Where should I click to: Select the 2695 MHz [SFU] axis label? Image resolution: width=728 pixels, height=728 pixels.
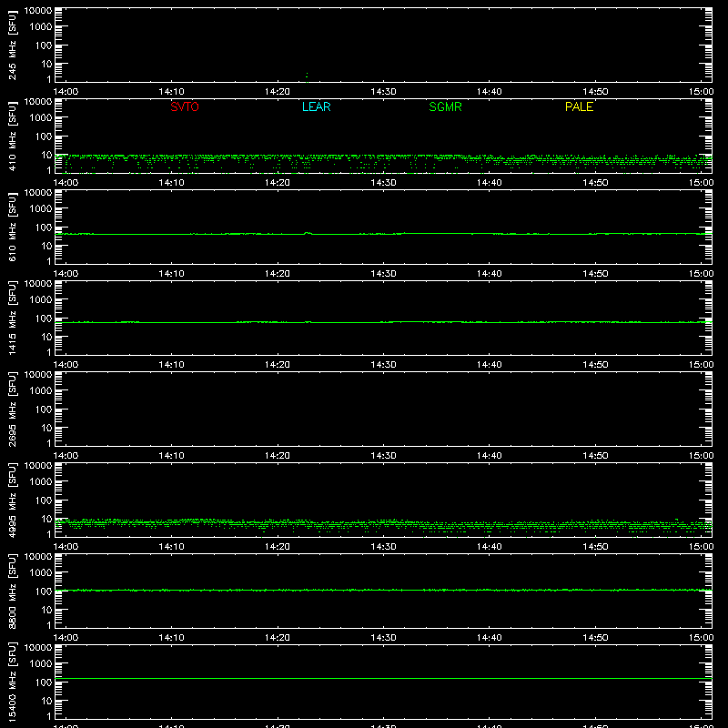[13, 409]
